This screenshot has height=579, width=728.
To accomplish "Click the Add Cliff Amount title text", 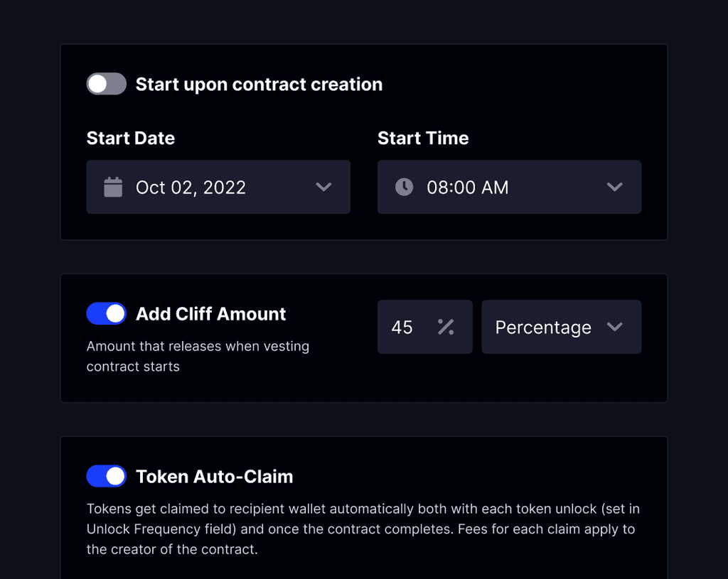I will (x=210, y=313).
